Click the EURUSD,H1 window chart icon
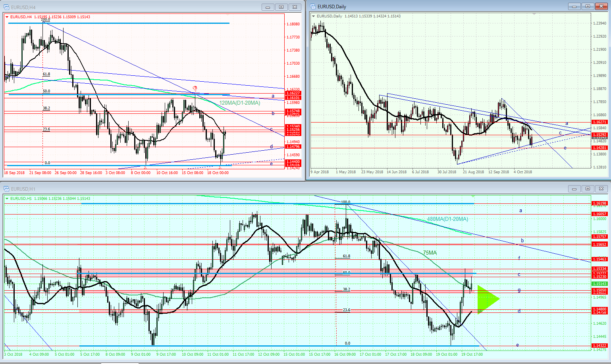The height and width of the screenshot is (364, 611). pos(6,189)
